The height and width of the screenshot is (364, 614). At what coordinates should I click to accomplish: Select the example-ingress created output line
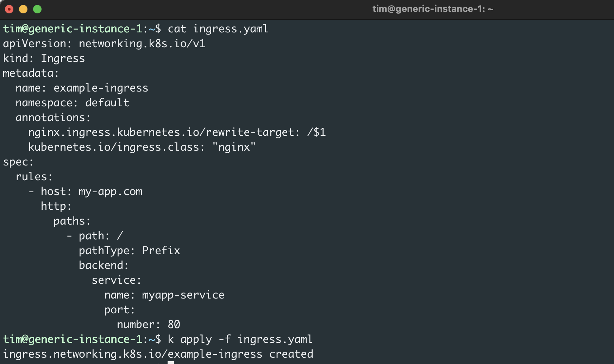point(157,354)
